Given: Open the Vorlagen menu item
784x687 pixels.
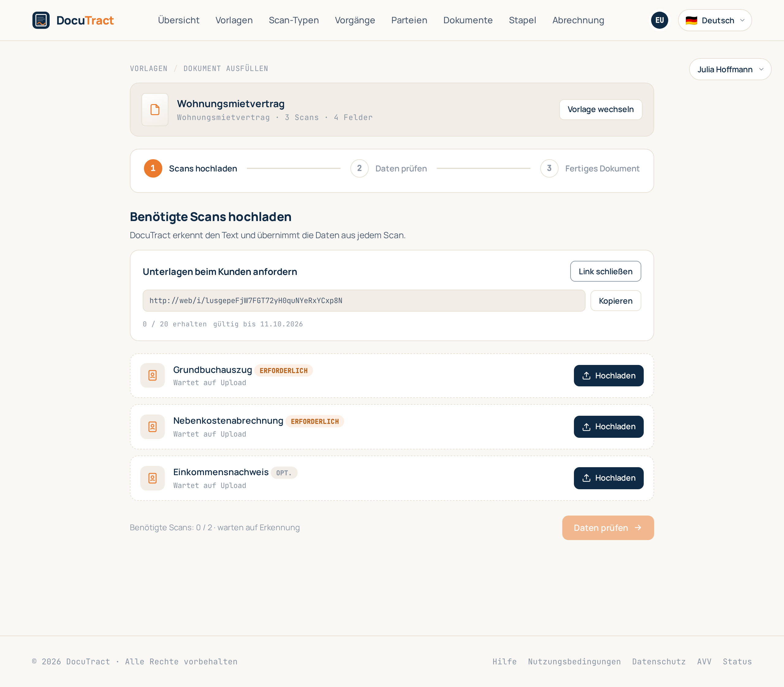Looking at the screenshot, I should 234,20.
